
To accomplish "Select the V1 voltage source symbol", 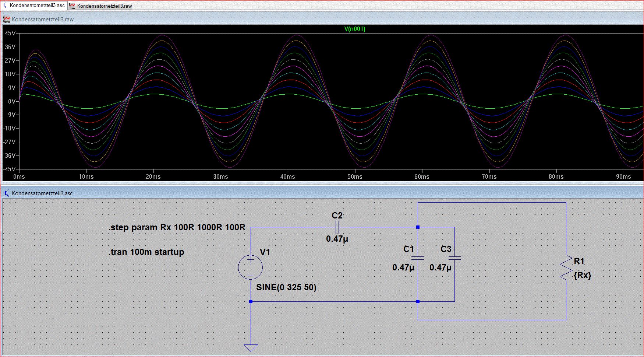I will coord(250,267).
